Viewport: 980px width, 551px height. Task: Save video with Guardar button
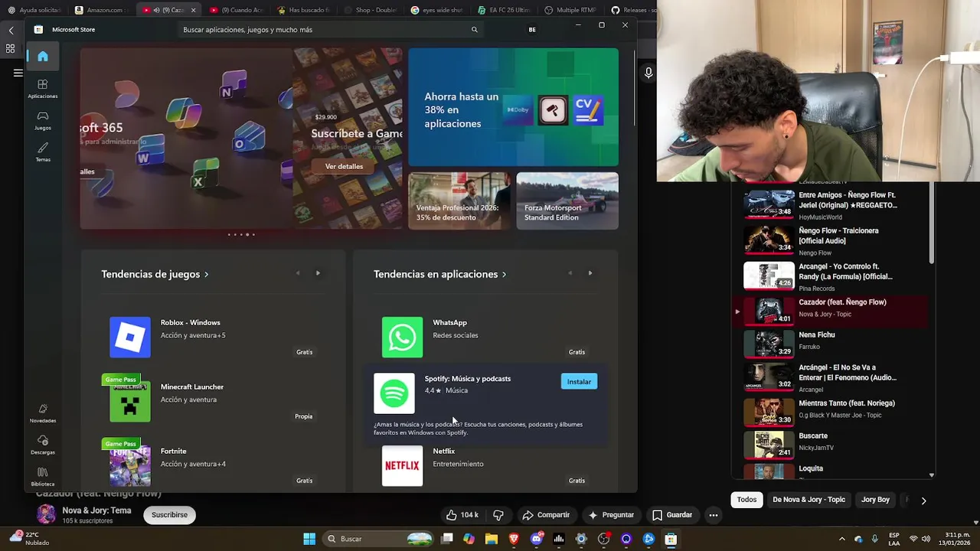point(672,515)
